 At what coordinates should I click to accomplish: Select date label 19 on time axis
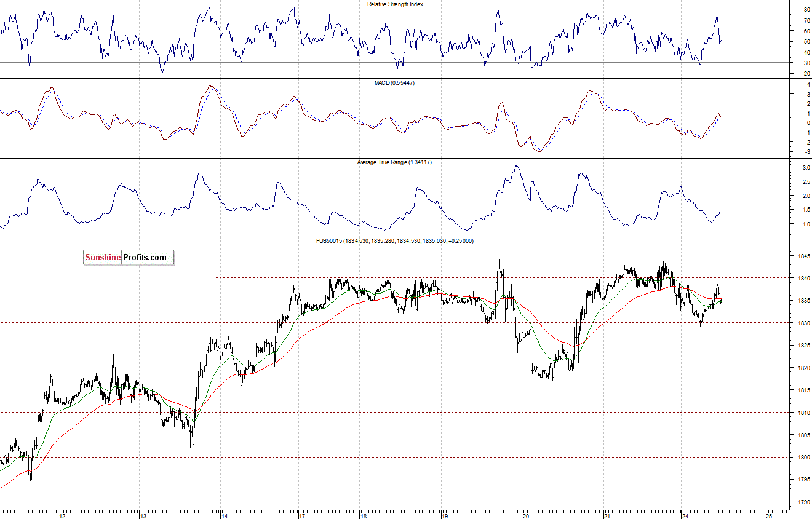coord(444,515)
